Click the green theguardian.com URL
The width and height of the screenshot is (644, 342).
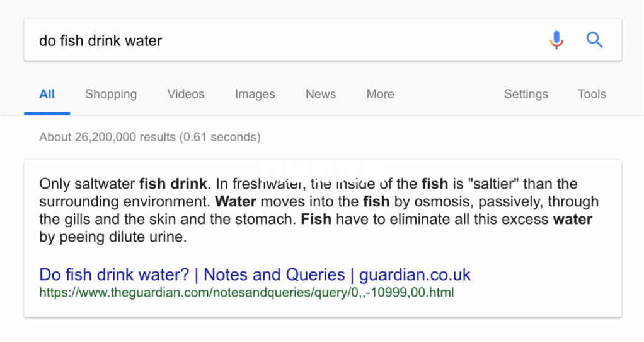(246, 292)
